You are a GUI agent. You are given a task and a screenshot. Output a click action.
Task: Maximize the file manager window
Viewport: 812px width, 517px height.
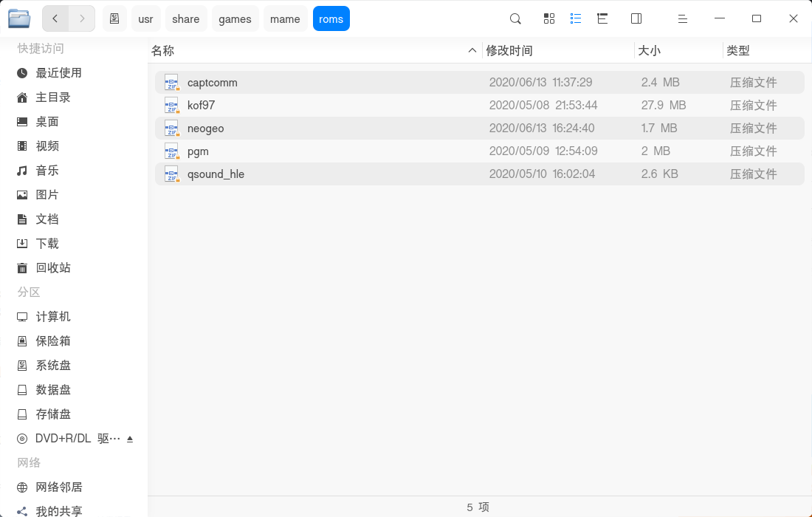[x=757, y=18]
